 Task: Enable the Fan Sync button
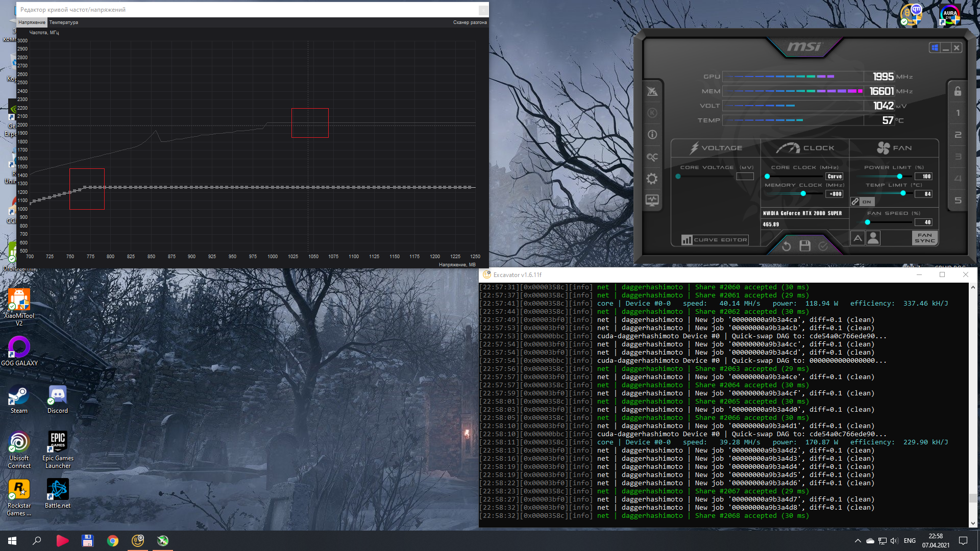[x=924, y=238]
